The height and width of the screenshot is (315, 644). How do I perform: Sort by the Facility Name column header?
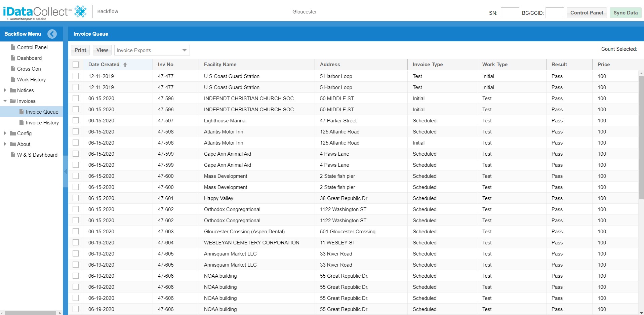click(x=257, y=65)
